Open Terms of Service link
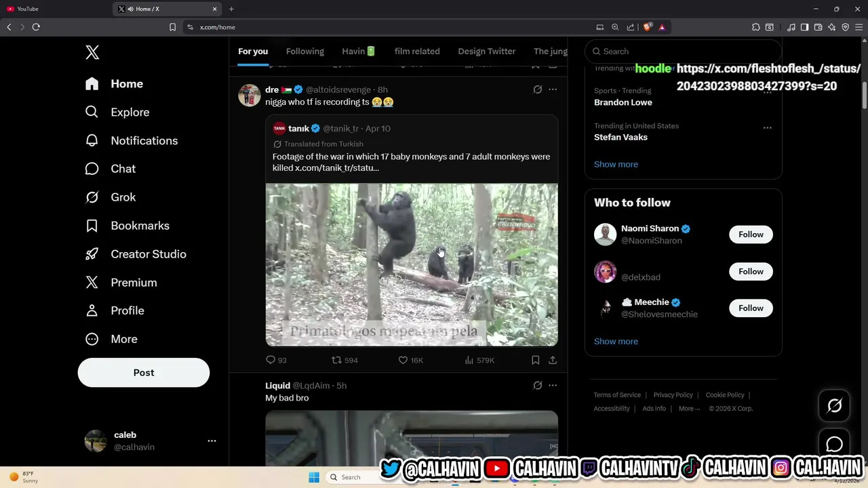The width and height of the screenshot is (868, 488). 617,395
